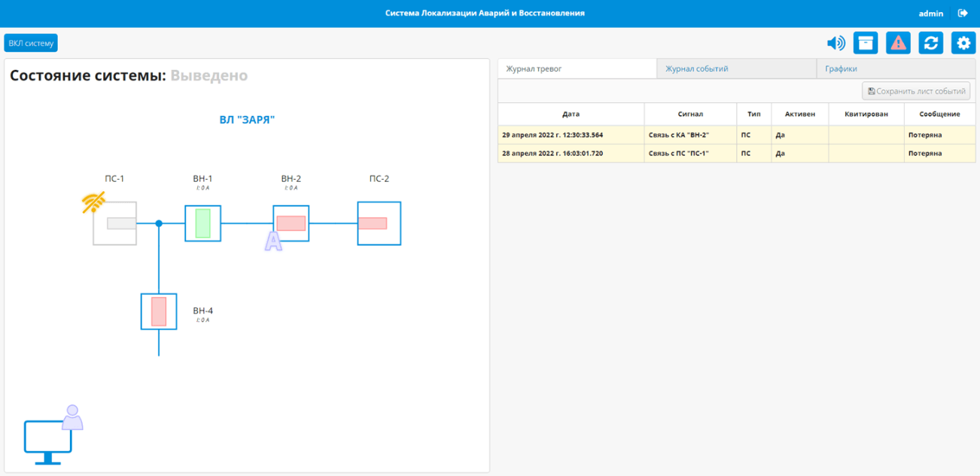Click the lost-connection wifi icon on ПС-1
980x476 pixels.
click(x=94, y=202)
